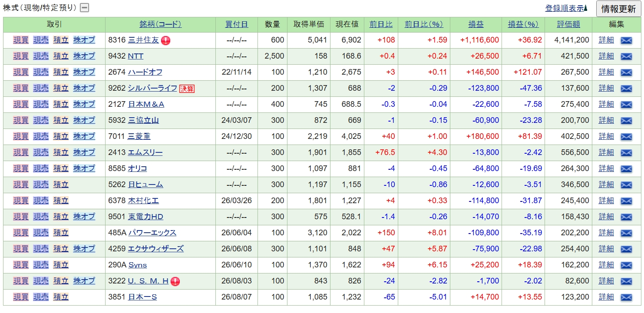Screen dimensions: 644x313
Task: Click the mail icon in the 木村化工 row
Action: tap(626, 201)
